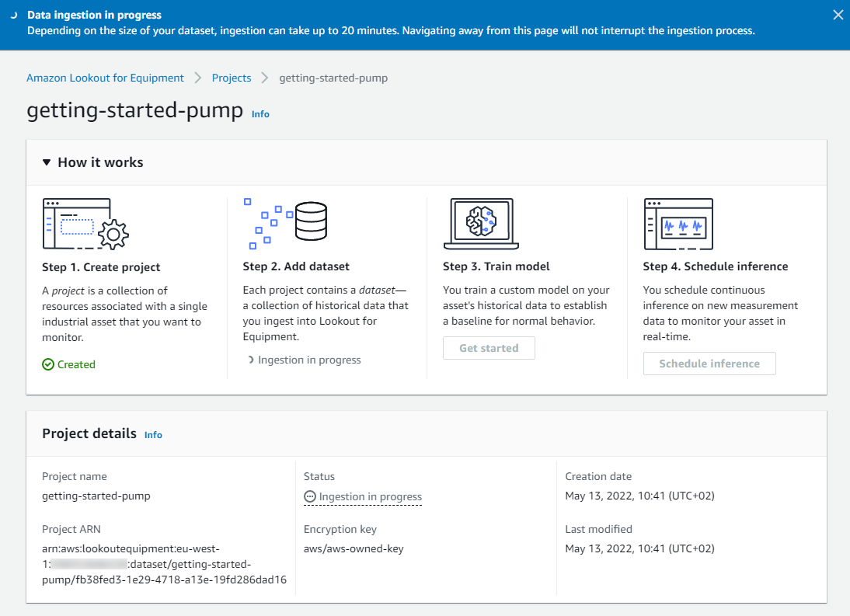Click the Get started button
The width and height of the screenshot is (850, 616).
(489, 348)
